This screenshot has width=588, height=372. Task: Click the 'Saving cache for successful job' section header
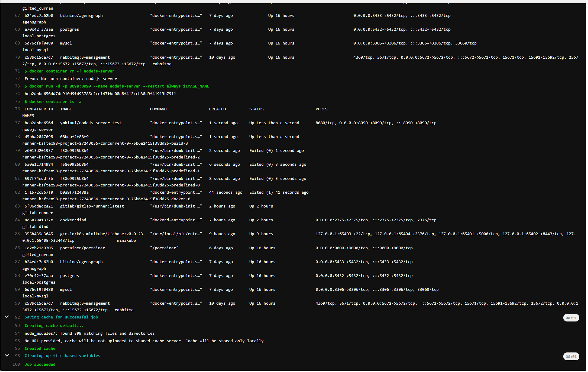[61, 317]
